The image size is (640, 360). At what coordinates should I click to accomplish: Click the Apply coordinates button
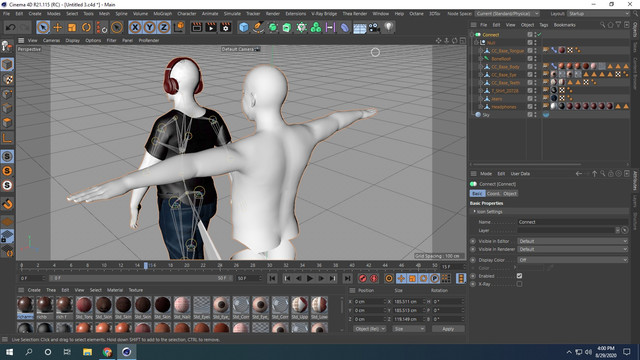pyautogui.click(x=448, y=329)
